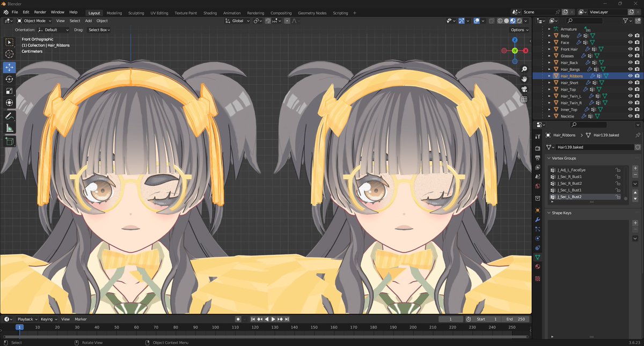This screenshot has height=346, width=644.
Task: Open the Physics properties tab
Action: [x=538, y=239]
